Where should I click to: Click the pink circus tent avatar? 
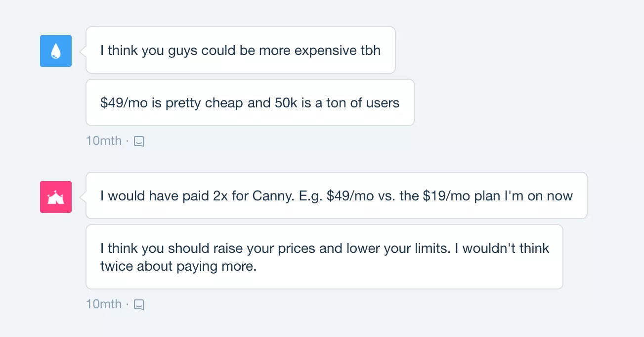56,197
